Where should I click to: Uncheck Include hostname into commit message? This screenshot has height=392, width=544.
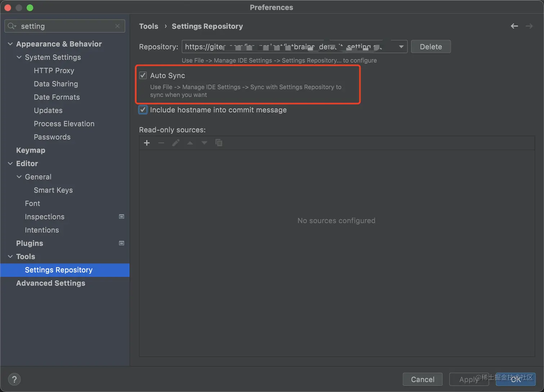143,110
